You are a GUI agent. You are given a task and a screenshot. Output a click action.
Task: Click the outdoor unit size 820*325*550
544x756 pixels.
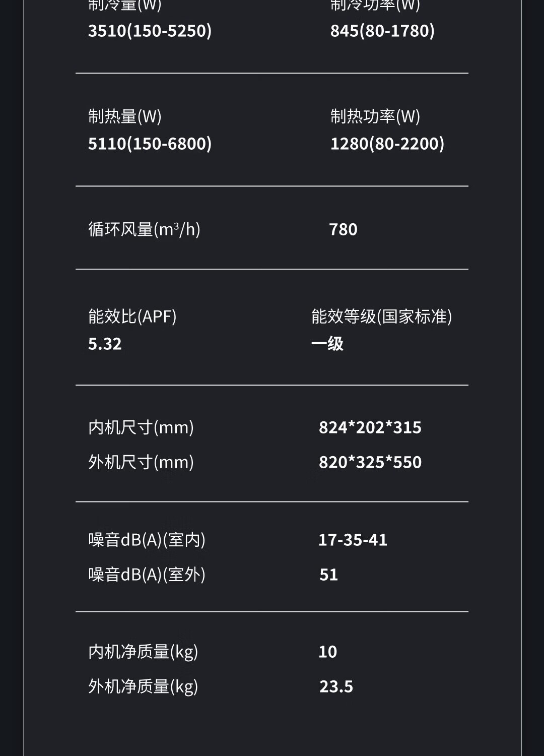point(370,462)
